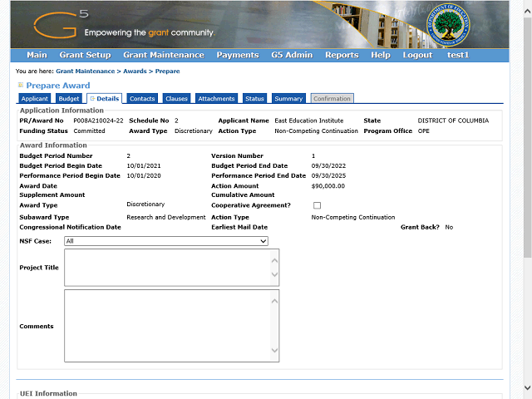Open the Payments menu
532x399 pixels.
237,55
